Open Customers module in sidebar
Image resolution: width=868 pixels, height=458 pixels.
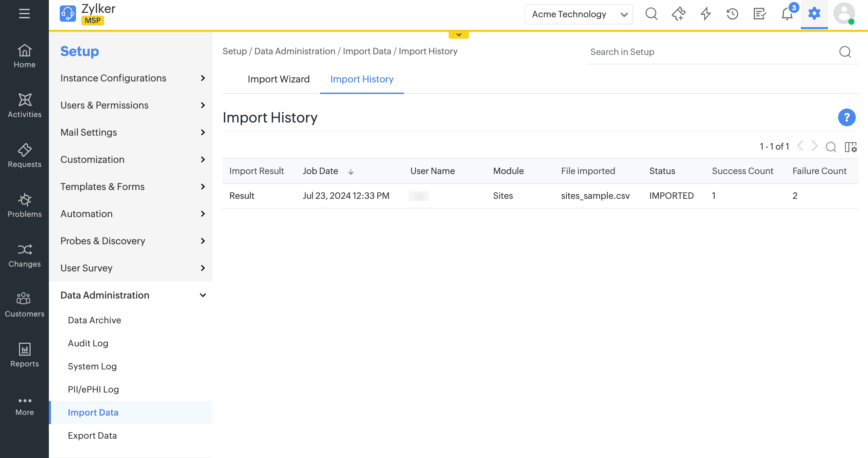[24, 305]
